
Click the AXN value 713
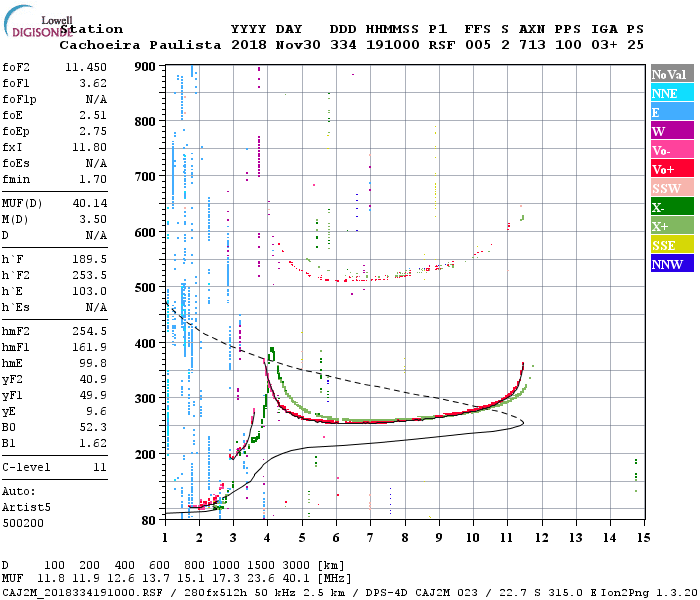point(532,45)
